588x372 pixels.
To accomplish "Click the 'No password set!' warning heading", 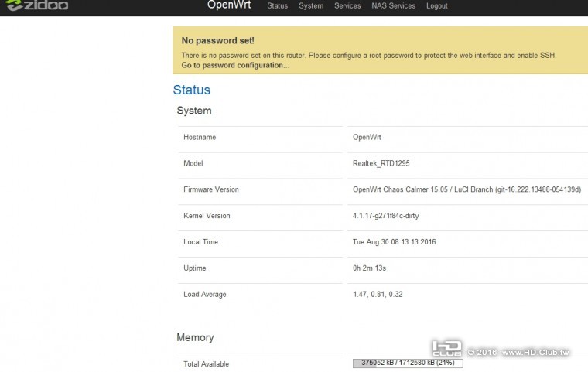I will pyautogui.click(x=217, y=40).
